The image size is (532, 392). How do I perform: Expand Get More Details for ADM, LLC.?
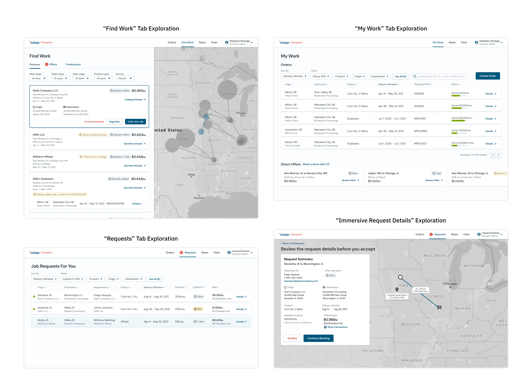pos(135,144)
